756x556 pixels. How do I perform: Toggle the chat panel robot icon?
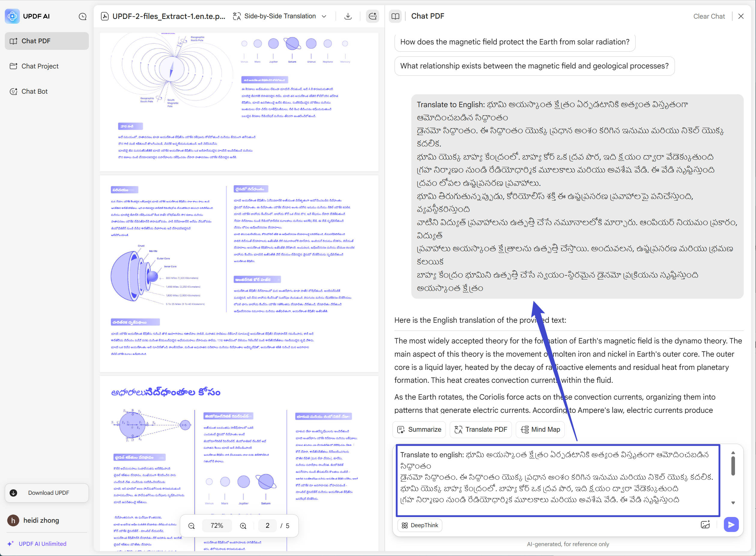[373, 16]
